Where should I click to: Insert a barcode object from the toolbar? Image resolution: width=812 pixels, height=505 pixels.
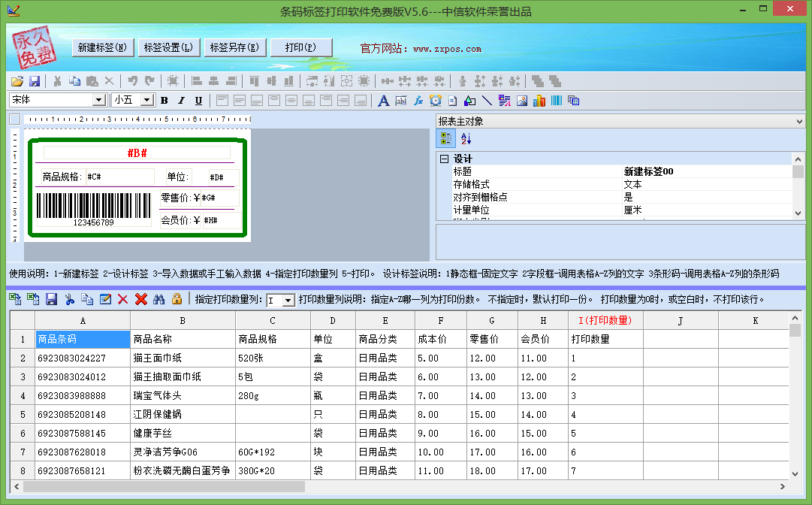pos(557,101)
